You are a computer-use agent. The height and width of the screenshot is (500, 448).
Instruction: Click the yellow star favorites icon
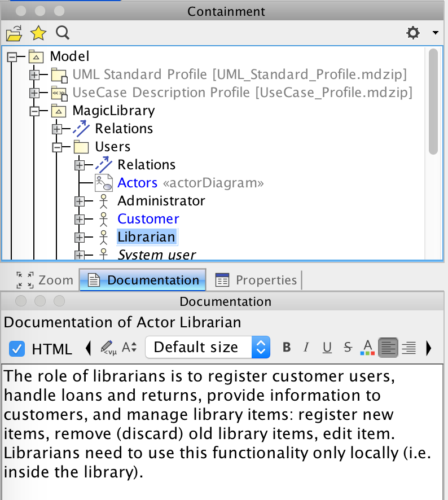[38, 33]
